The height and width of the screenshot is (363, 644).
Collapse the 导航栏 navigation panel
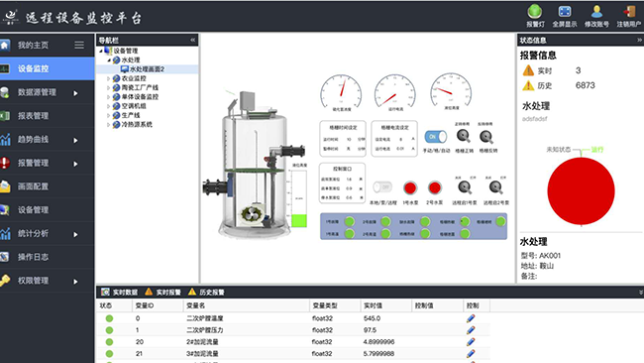click(192, 40)
